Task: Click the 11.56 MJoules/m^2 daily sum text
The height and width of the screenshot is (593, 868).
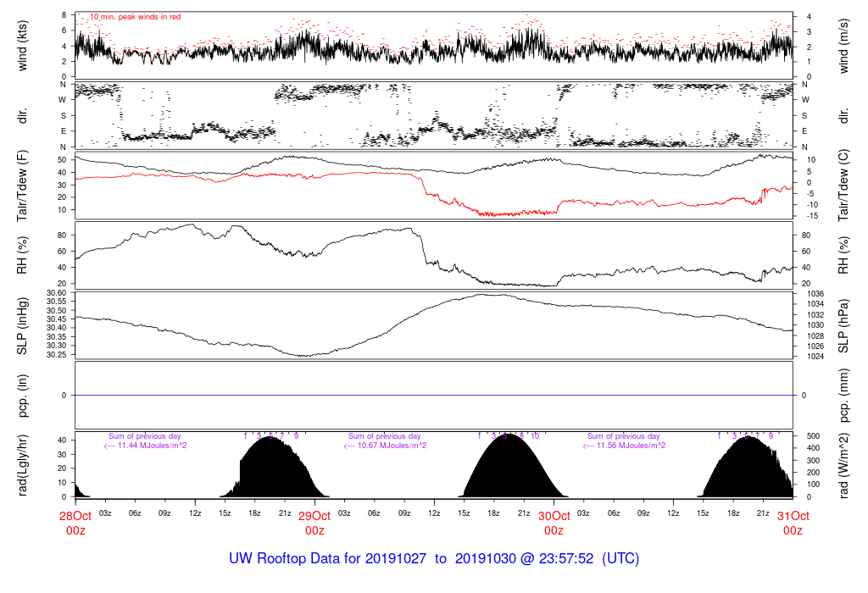Action: point(626,446)
